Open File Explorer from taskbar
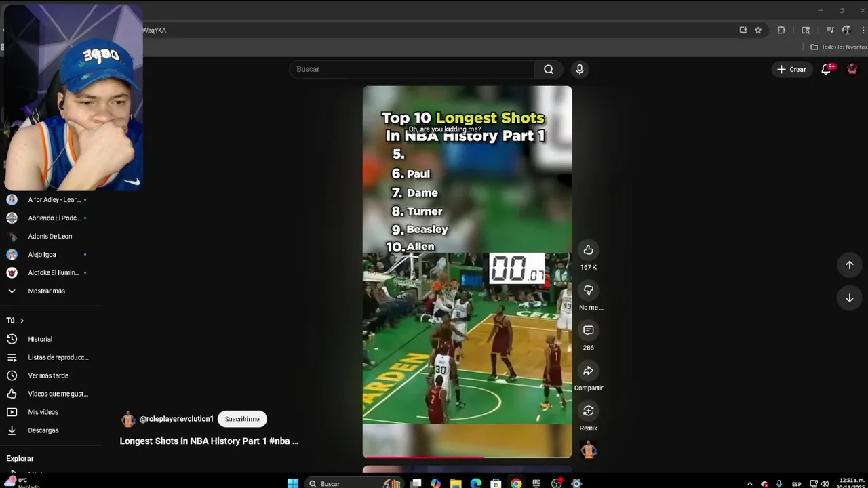Image resolution: width=868 pixels, height=488 pixels. click(x=456, y=483)
